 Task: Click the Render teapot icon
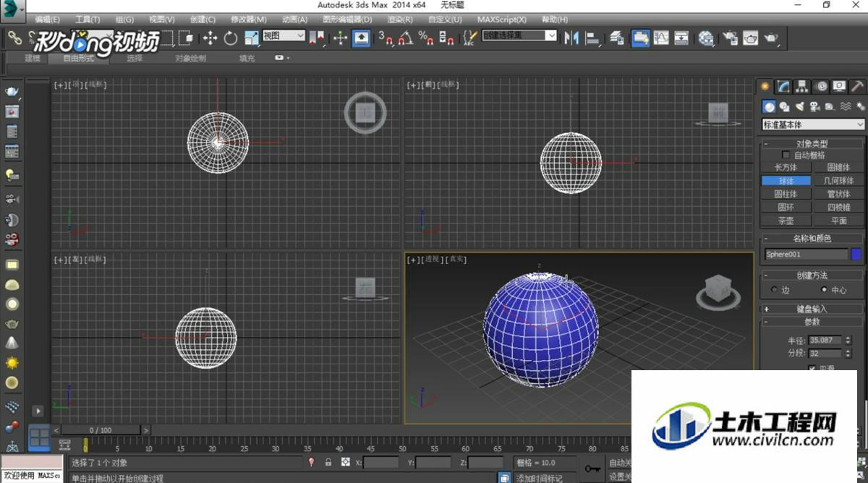click(x=772, y=38)
